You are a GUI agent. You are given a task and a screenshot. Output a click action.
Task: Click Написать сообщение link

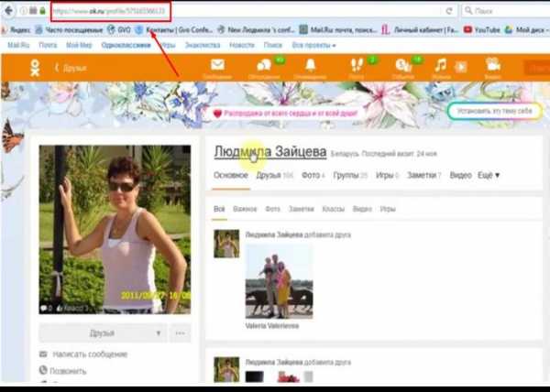(90, 354)
